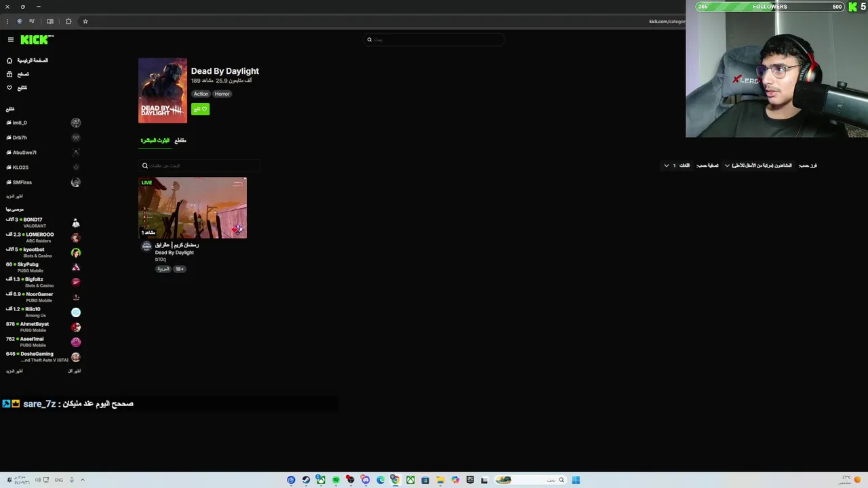Open Spotify from the taskbar

(336, 480)
